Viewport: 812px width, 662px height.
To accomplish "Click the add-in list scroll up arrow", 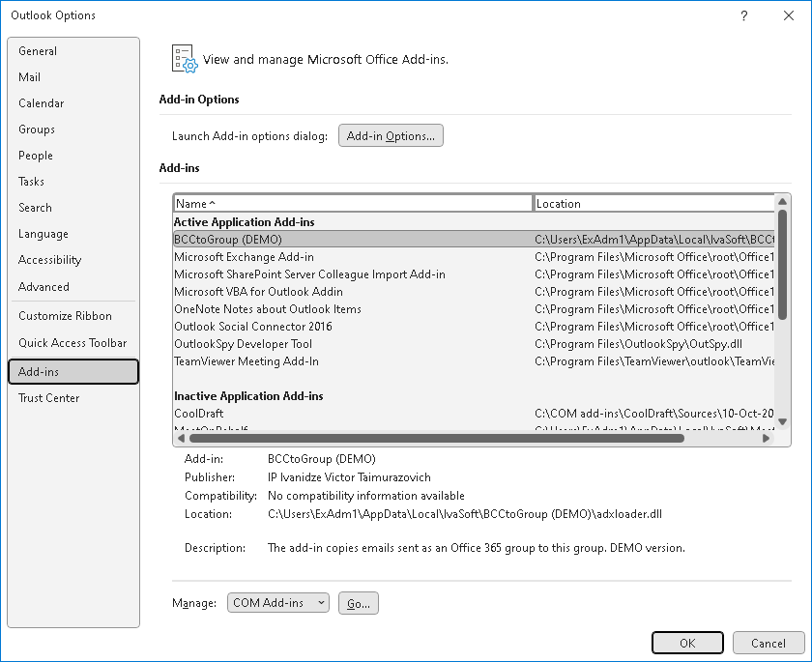I will (x=782, y=201).
